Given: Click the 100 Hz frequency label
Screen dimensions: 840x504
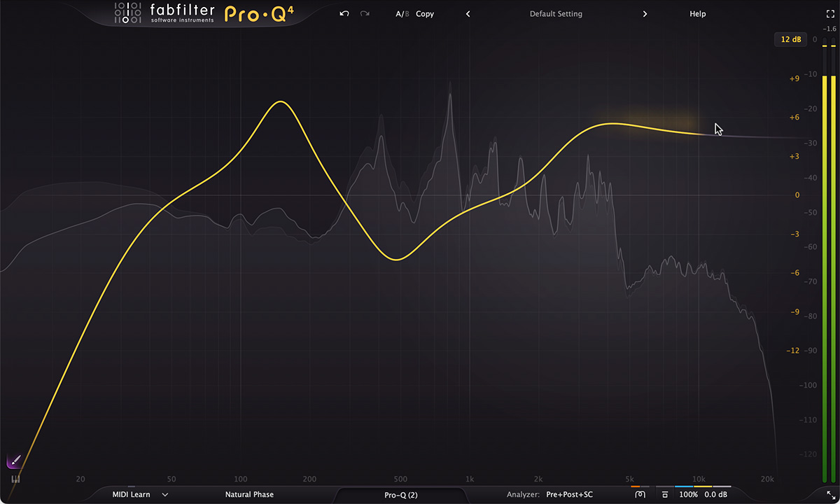Looking at the screenshot, I should point(241,479).
